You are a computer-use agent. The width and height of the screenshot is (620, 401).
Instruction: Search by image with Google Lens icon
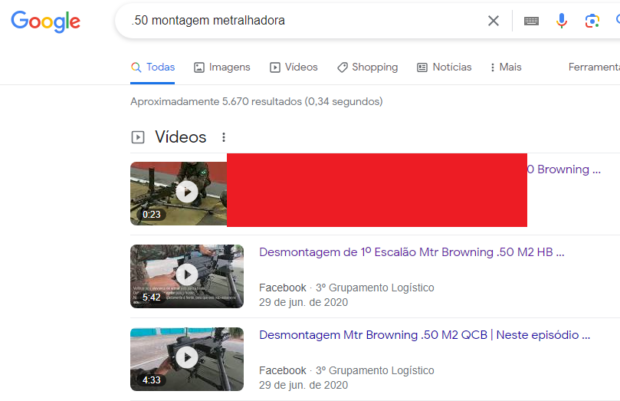pos(592,21)
